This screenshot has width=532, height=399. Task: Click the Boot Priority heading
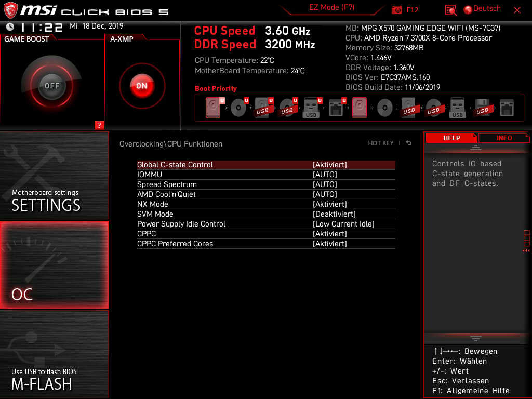[x=216, y=88]
